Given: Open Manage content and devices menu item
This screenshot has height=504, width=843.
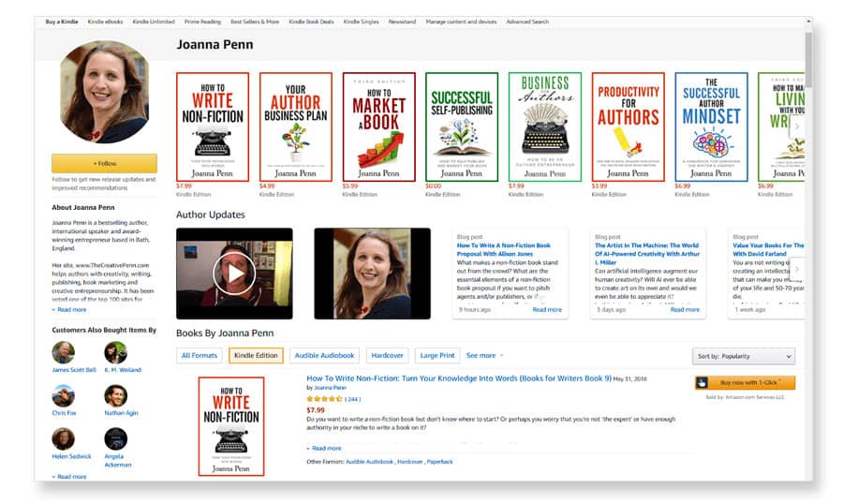Looking at the screenshot, I should 461,22.
